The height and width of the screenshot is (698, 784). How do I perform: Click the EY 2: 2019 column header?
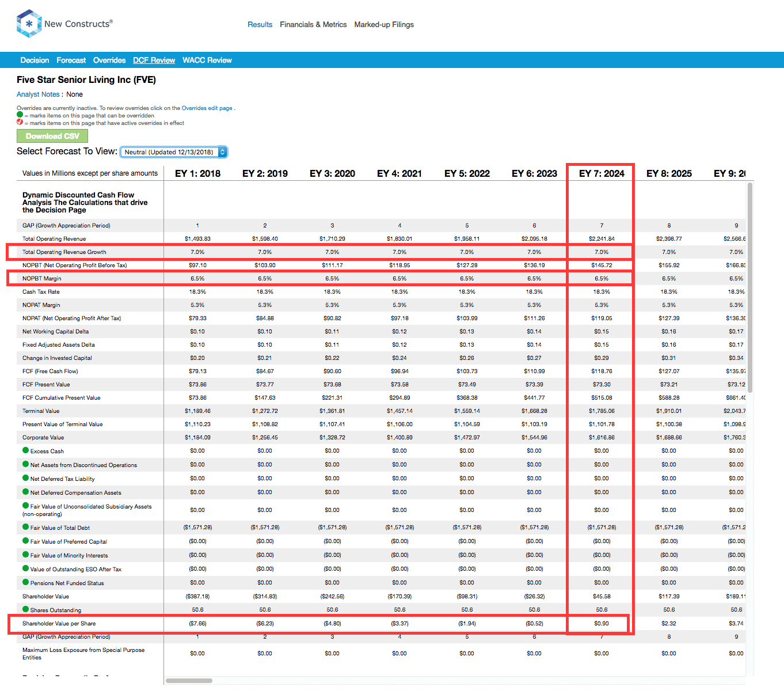pyautogui.click(x=265, y=173)
